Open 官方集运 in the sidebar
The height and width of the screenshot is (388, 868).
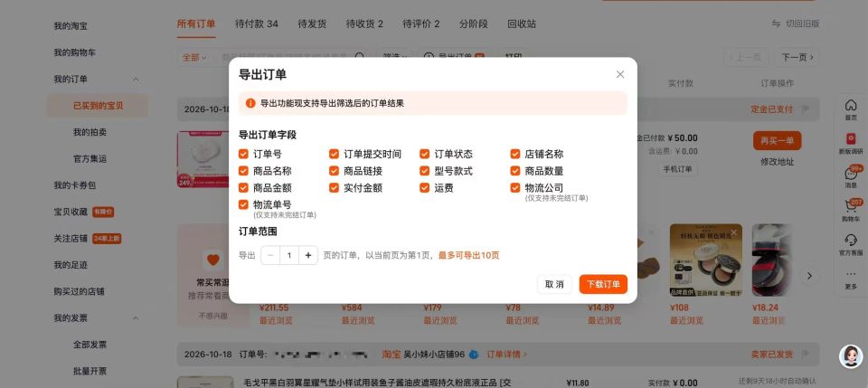point(90,158)
